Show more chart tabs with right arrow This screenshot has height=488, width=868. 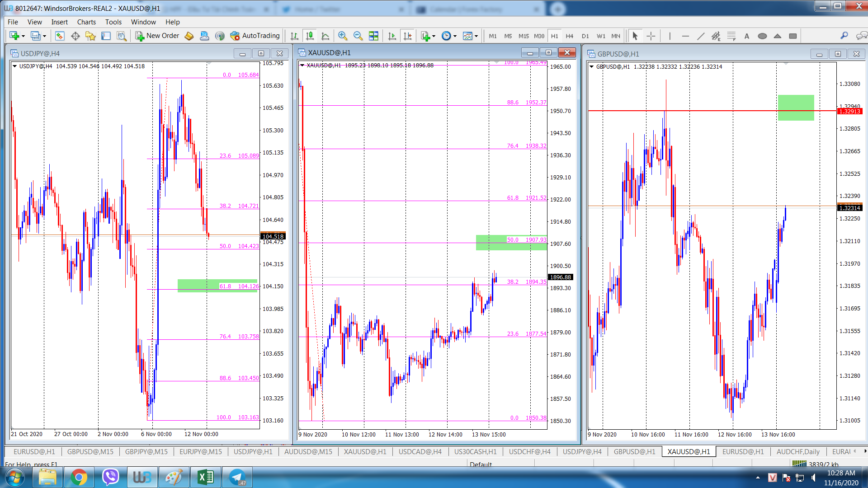click(865, 451)
